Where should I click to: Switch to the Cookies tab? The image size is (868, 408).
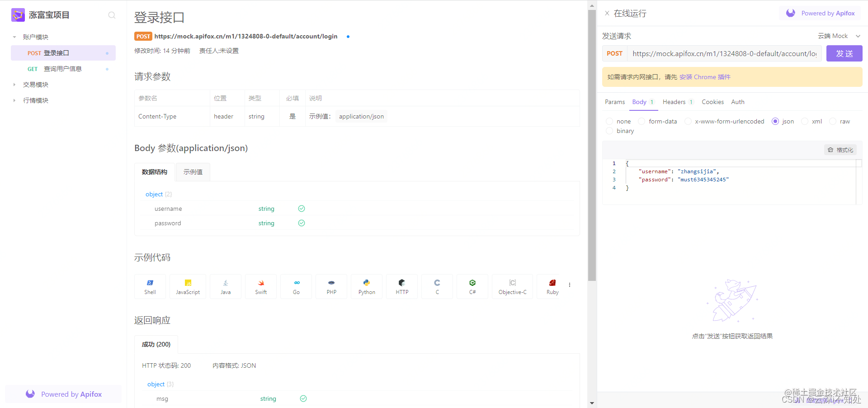[x=712, y=102]
